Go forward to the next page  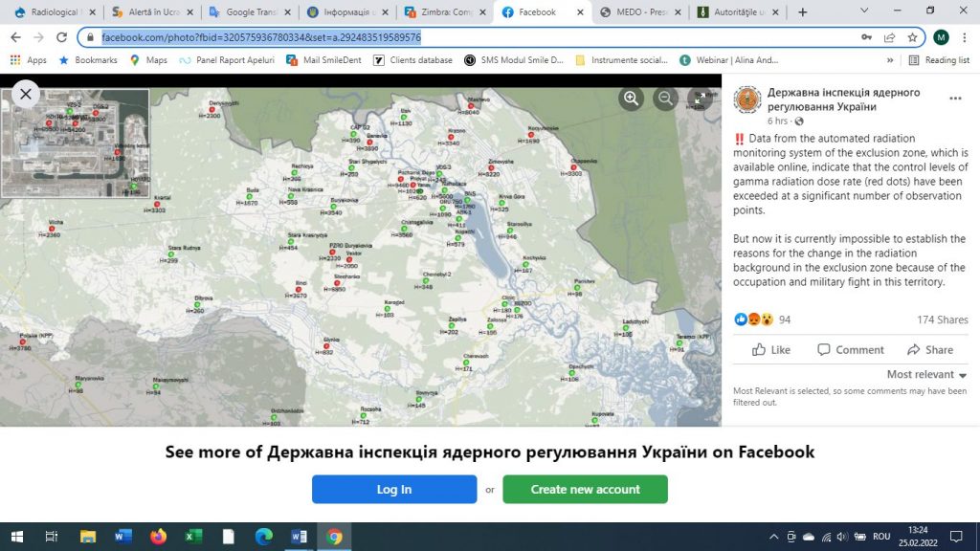[38, 37]
